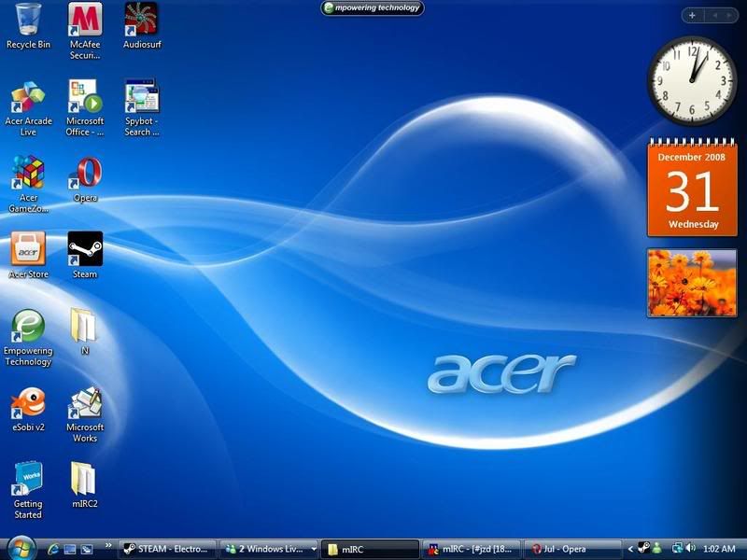Expand the Empowering Technology top bar
This screenshot has width=747, height=560.
[x=373, y=8]
